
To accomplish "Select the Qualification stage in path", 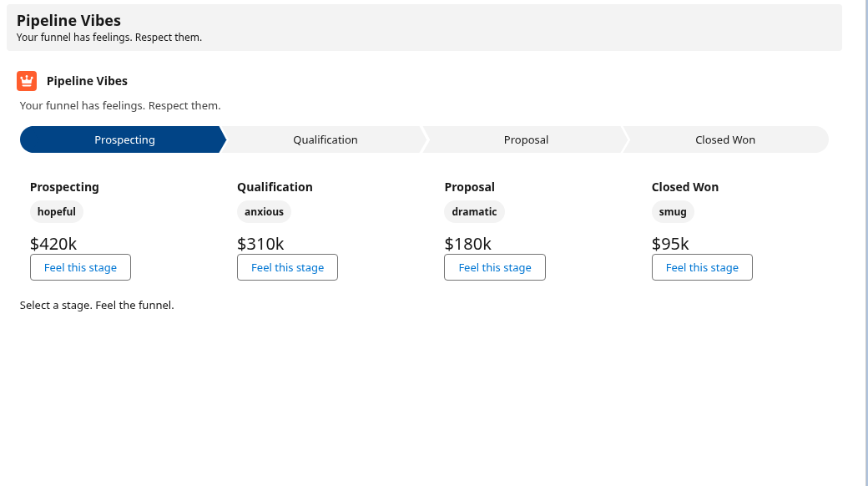I will click(325, 139).
